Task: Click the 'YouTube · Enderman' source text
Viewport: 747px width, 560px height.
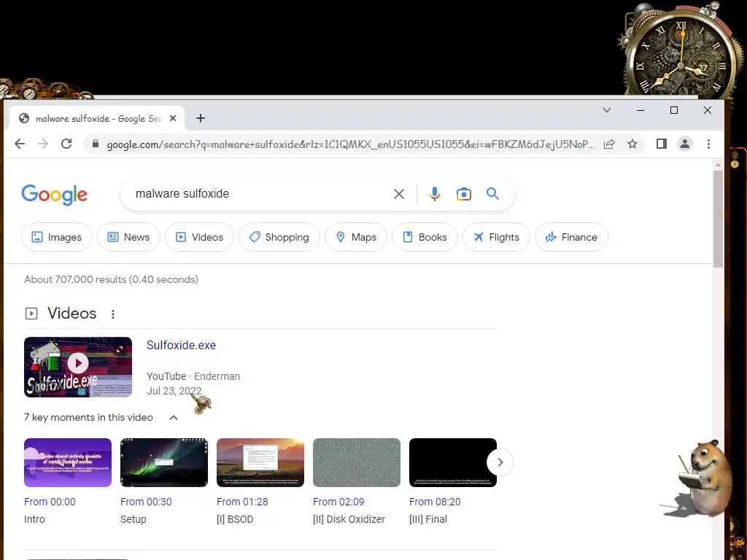Action: 193,376
